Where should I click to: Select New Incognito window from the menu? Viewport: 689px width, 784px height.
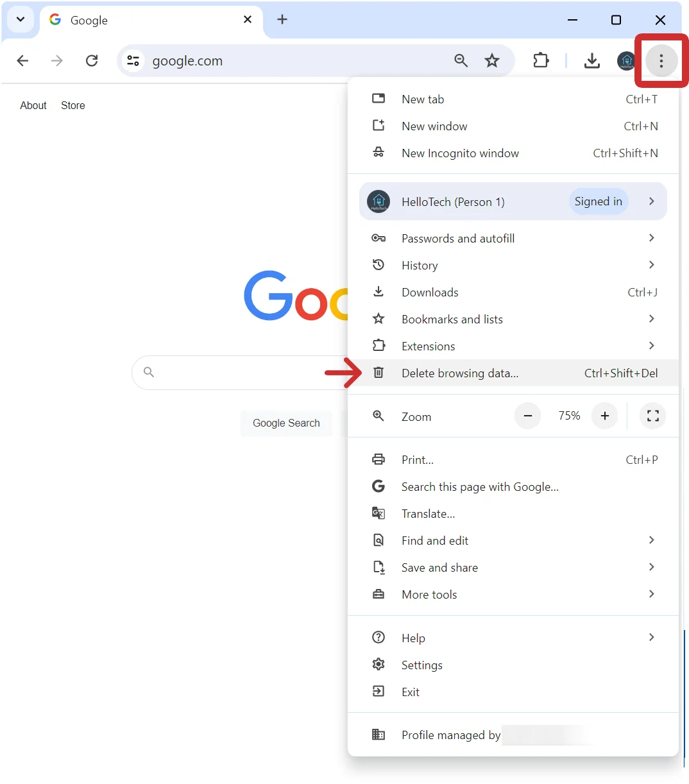point(459,153)
